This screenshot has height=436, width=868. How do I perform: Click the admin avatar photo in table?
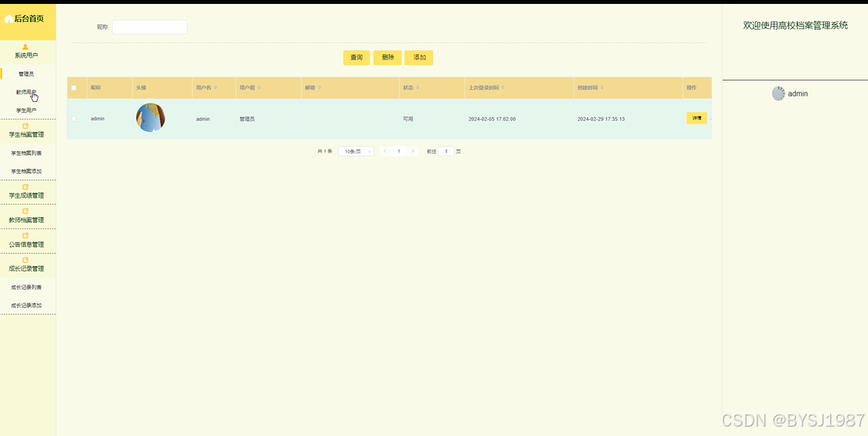[x=150, y=118]
